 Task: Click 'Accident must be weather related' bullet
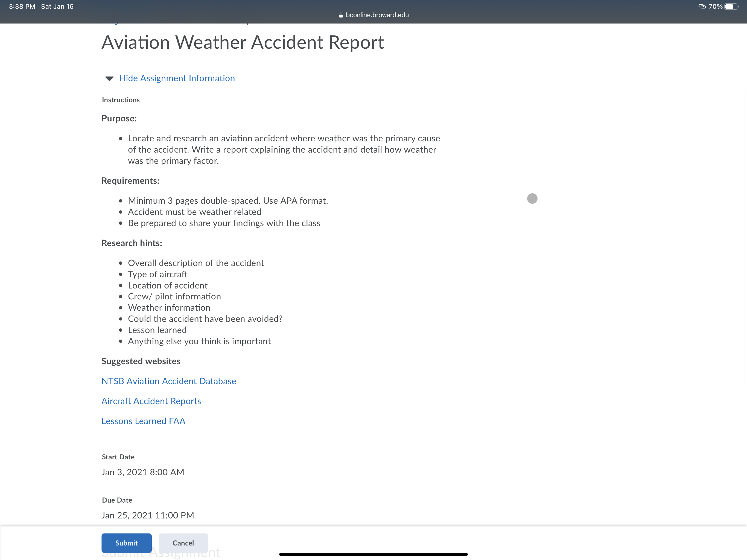[194, 212]
